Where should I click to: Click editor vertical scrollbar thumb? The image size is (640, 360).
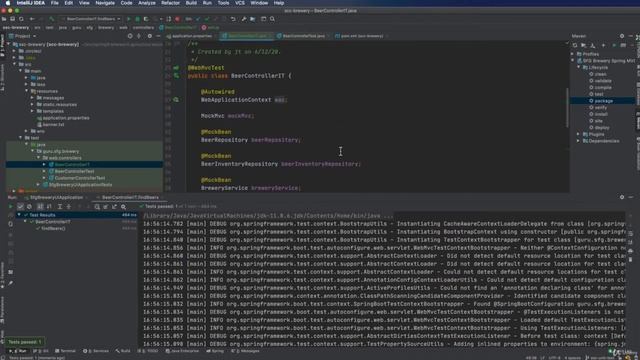pos(567,108)
